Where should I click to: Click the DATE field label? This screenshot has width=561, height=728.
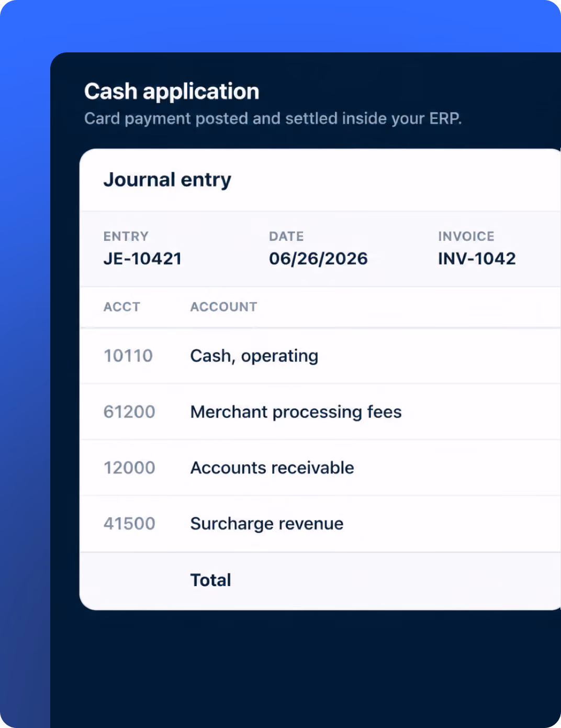point(286,236)
